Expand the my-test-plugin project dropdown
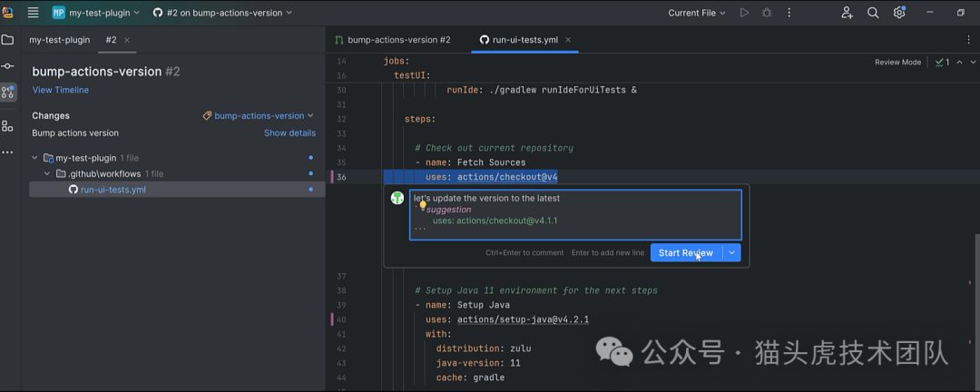Screen dimensions: 980x392 pos(96,13)
